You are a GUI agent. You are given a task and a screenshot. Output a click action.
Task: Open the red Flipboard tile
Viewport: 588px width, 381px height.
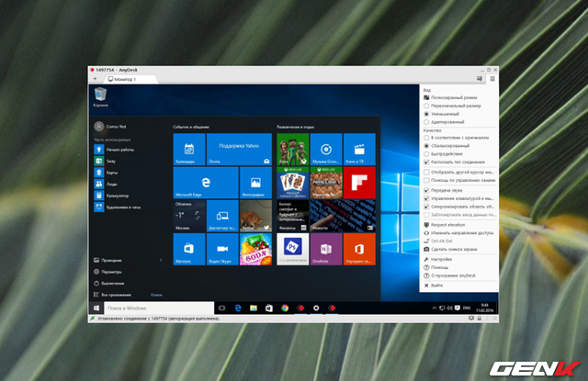[x=359, y=183]
